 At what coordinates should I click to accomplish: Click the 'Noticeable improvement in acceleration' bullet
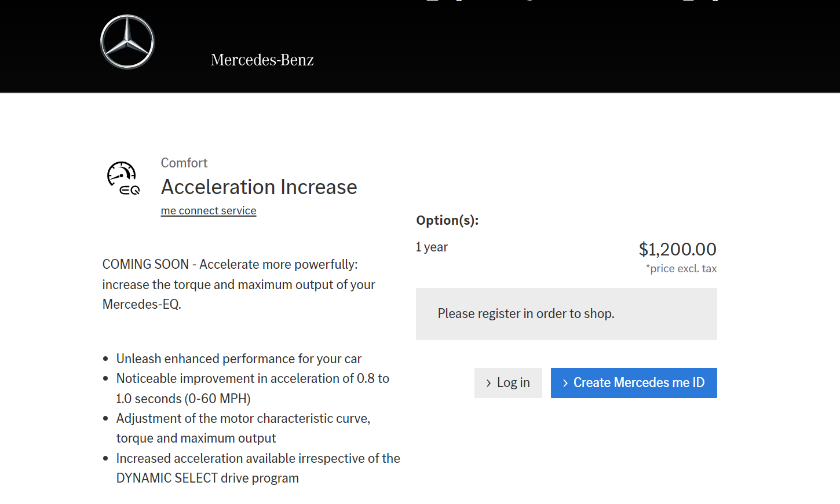253,389
